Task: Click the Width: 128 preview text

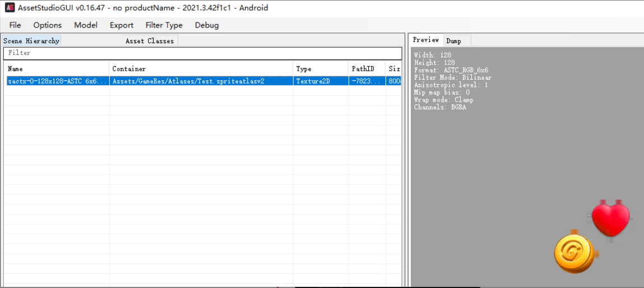Action: point(433,55)
